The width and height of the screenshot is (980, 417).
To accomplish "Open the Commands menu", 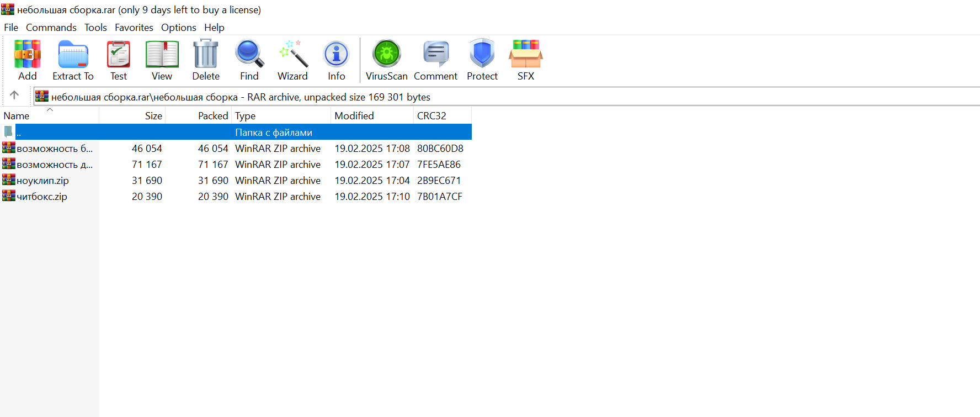I will 51,27.
